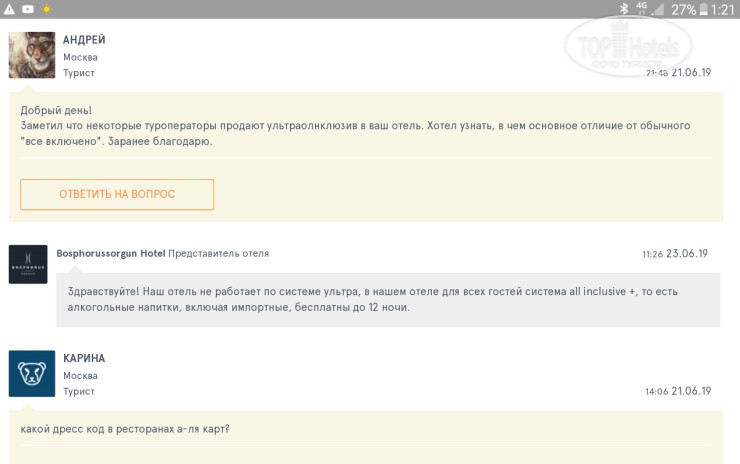Tap the YouTube notification icon
The width and height of the screenshot is (740, 464).
pyautogui.click(x=28, y=9)
